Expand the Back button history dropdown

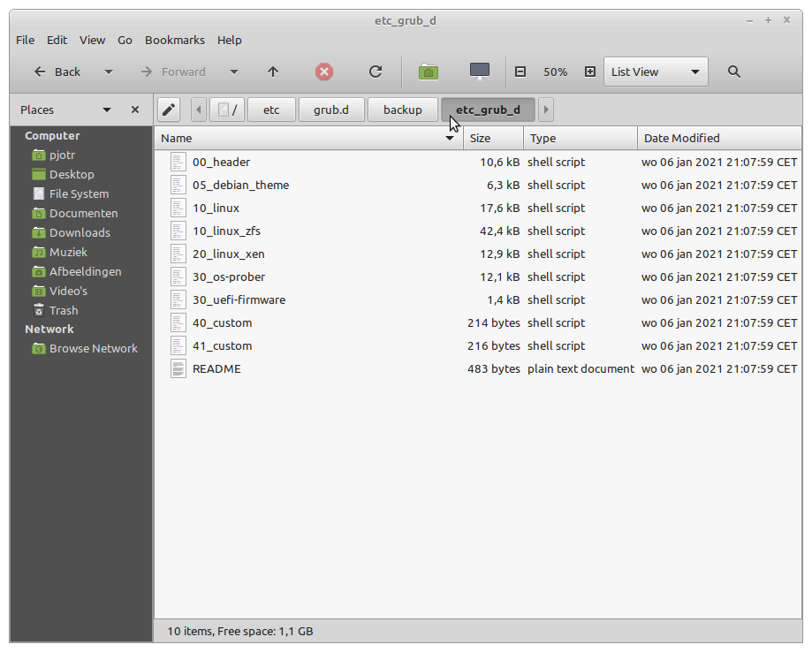(107, 72)
